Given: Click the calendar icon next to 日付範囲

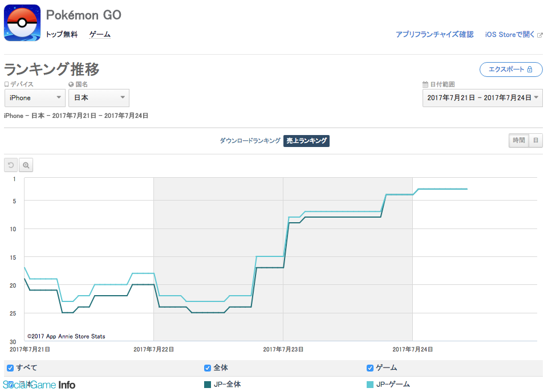Looking at the screenshot, I should click(425, 84).
